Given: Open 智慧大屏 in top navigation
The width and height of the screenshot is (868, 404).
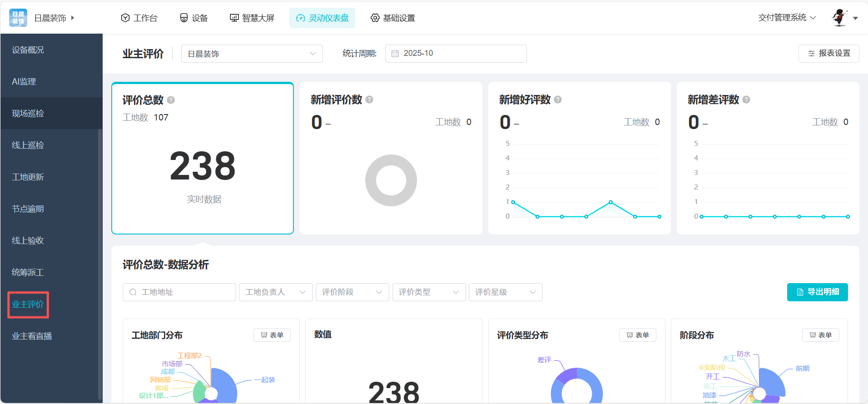Looking at the screenshot, I should pyautogui.click(x=252, y=18).
